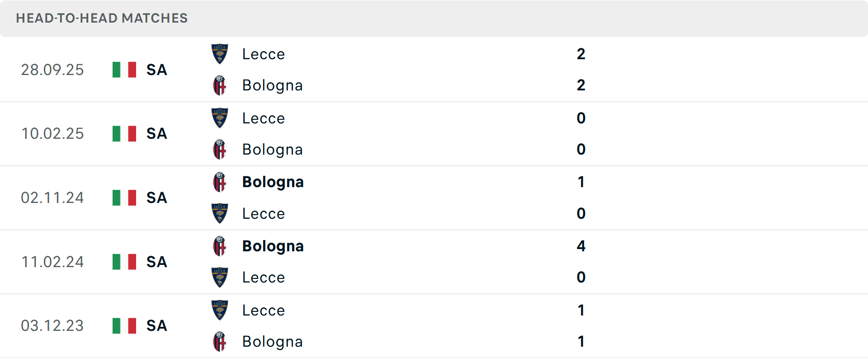Click the Bologna crest in the 28.09.25 row
This screenshot has height=358, width=868.
pyautogui.click(x=220, y=86)
